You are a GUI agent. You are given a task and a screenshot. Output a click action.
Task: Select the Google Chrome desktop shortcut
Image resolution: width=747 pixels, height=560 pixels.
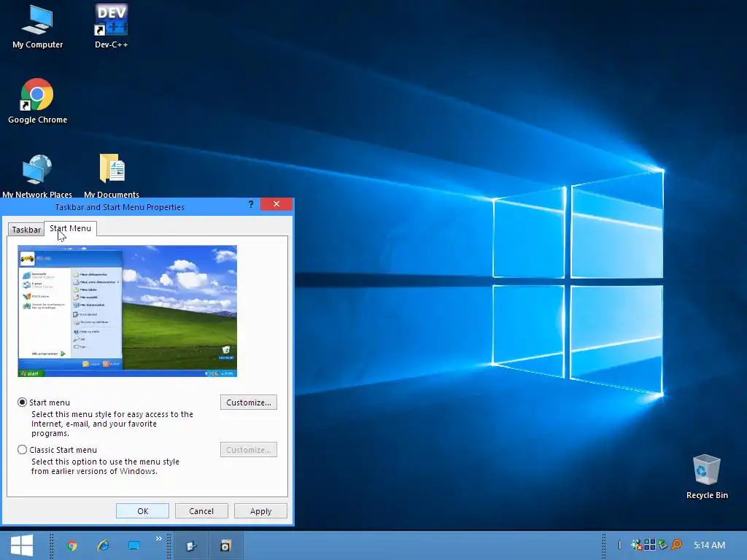coord(37,101)
